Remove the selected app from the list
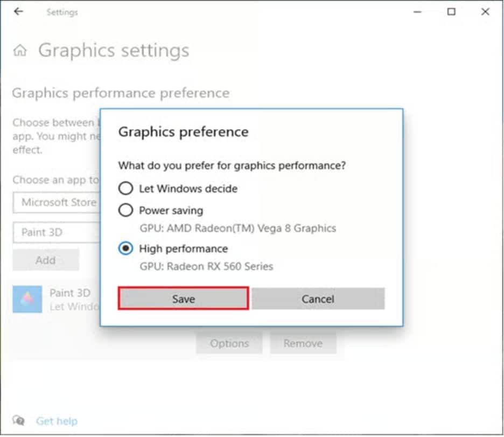The image size is (504, 437). coord(303,343)
